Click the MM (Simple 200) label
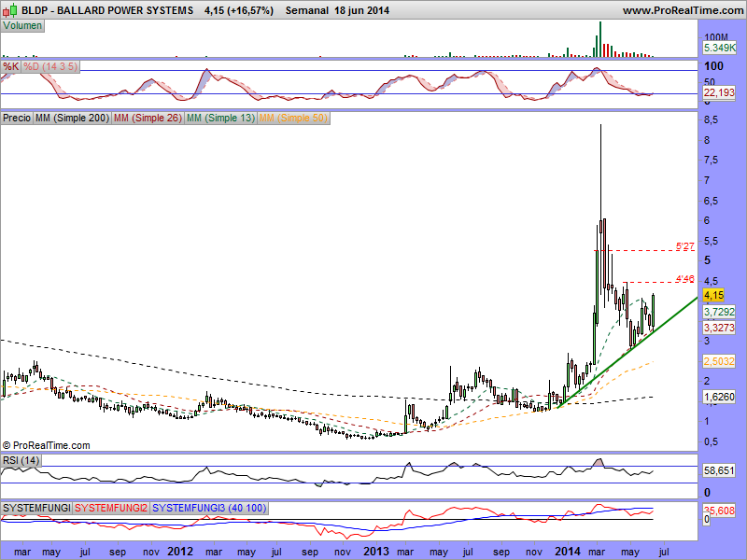 [73, 119]
